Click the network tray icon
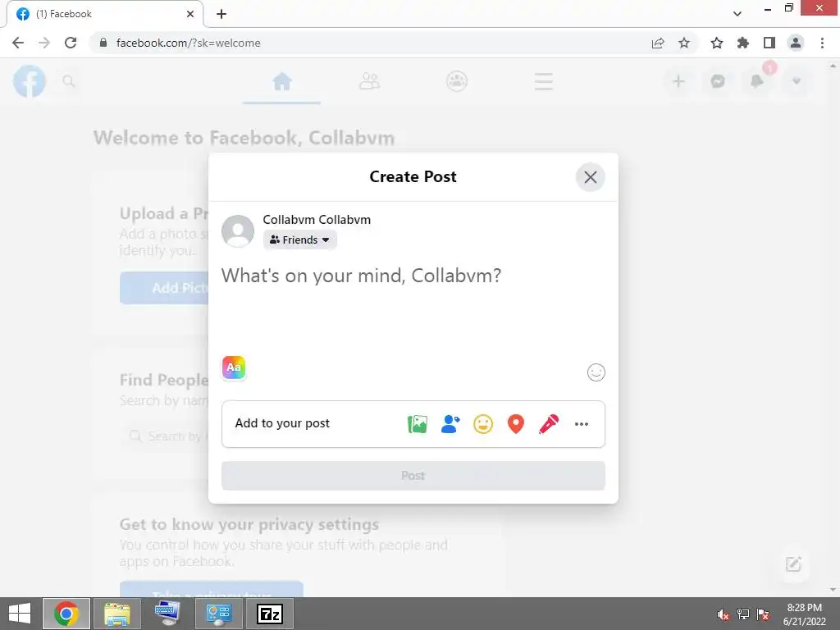840x630 pixels. [x=743, y=614]
